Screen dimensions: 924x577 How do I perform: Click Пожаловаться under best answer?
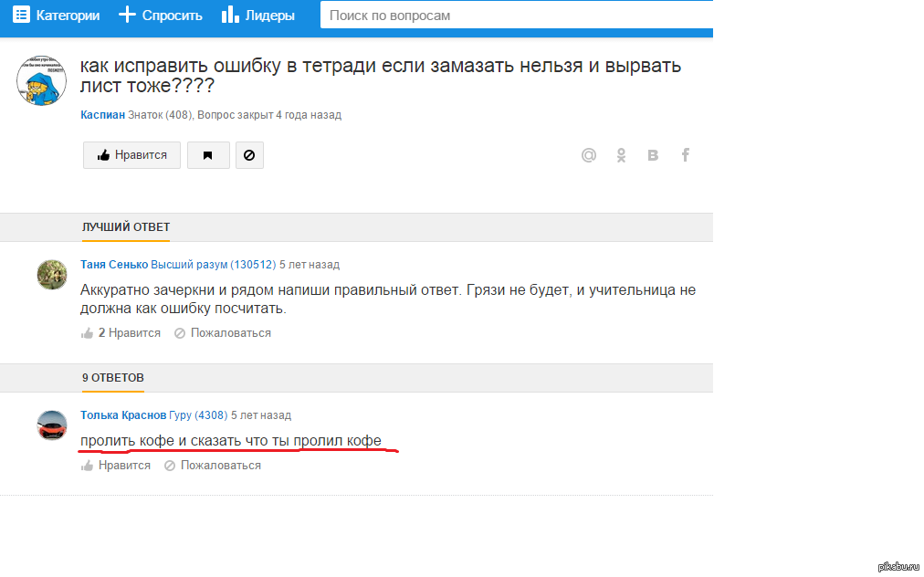(x=223, y=333)
